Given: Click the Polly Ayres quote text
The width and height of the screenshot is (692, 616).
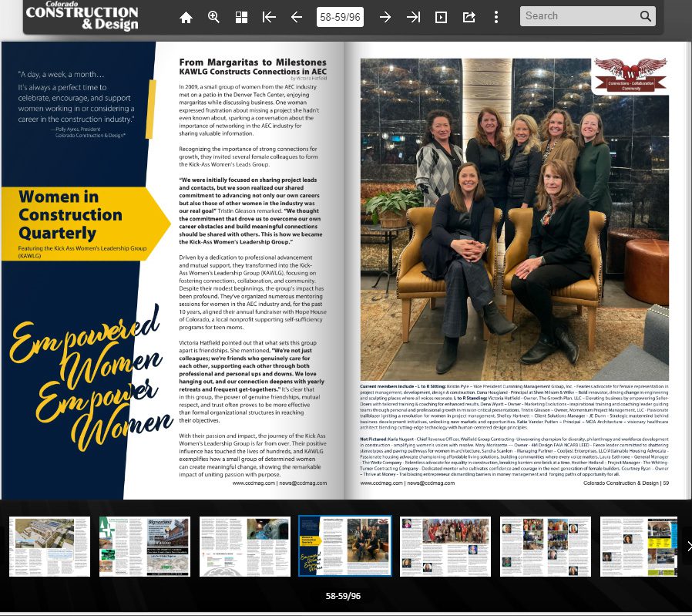Looking at the screenshot, I should pyautogui.click(x=77, y=96).
